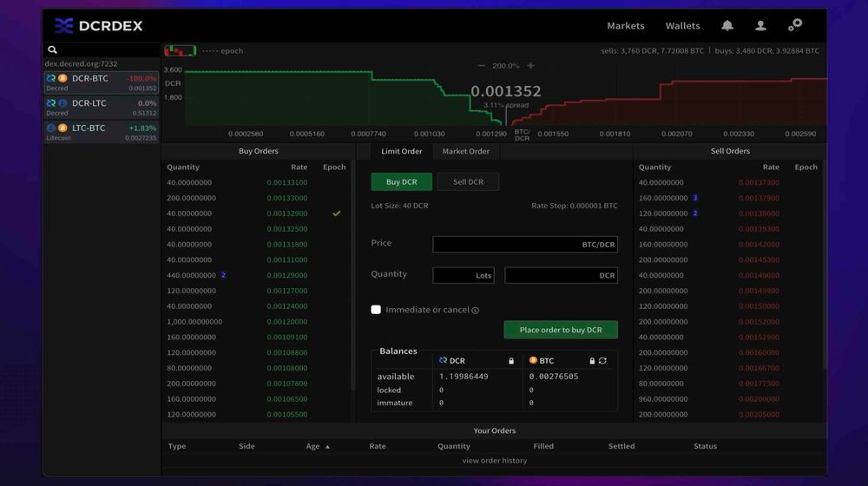Click badge 2 on 120 sell order
The width and height of the screenshot is (868, 486).
[695, 213]
